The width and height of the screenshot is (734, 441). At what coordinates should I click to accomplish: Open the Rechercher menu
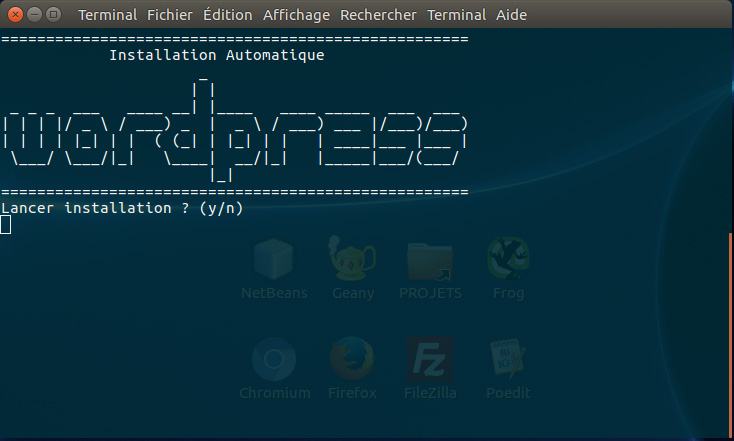point(378,15)
